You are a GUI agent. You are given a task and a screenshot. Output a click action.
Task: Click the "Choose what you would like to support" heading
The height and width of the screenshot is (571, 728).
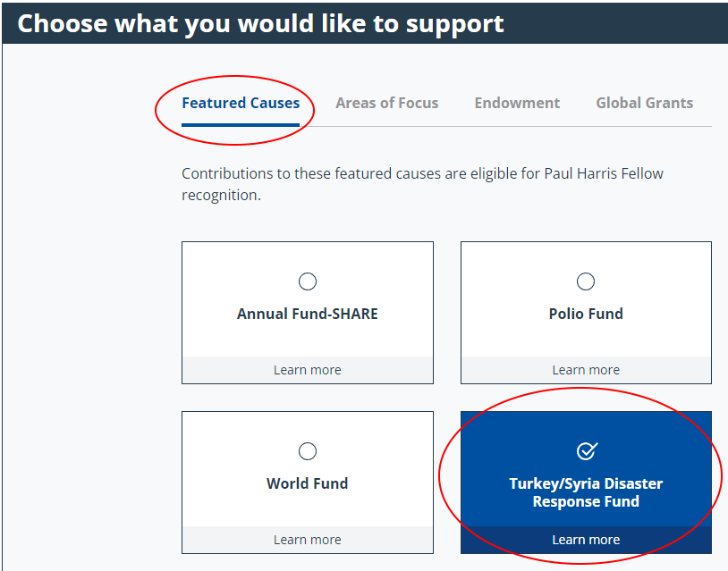click(261, 23)
